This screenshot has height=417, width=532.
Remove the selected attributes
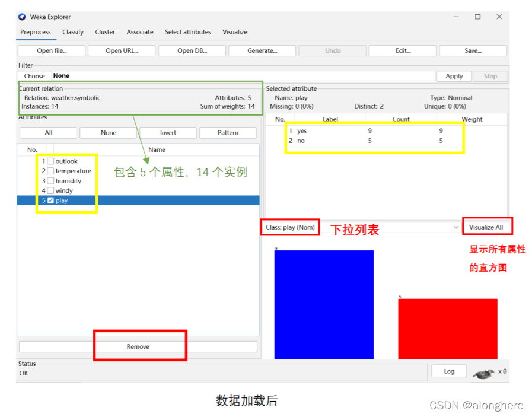pyautogui.click(x=138, y=346)
